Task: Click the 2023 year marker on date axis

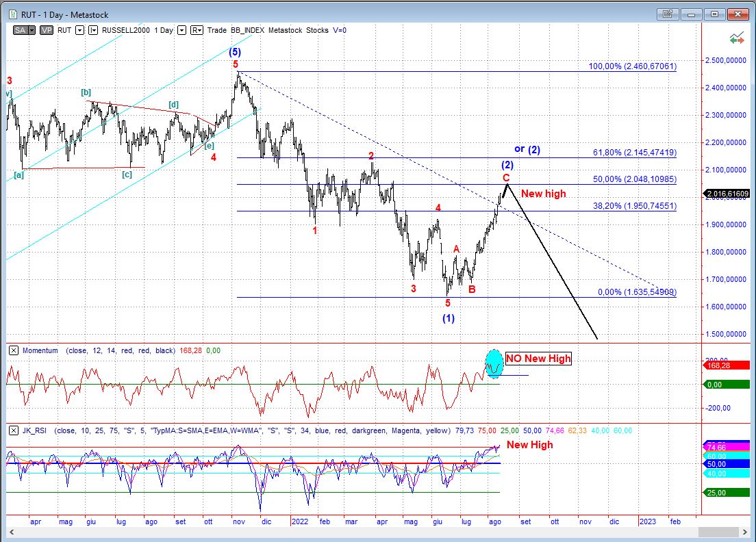Action: click(x=648, y=521)
